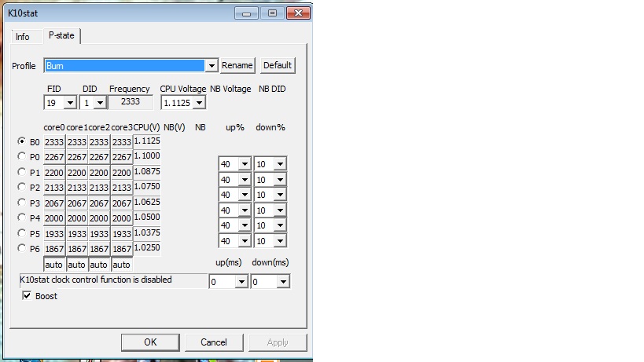The height and width of the screenshot is (362, 644).
Task: Click the P6 CPU voltage value 1.0250
Action: pyautogui.click(x=147, y=248)
